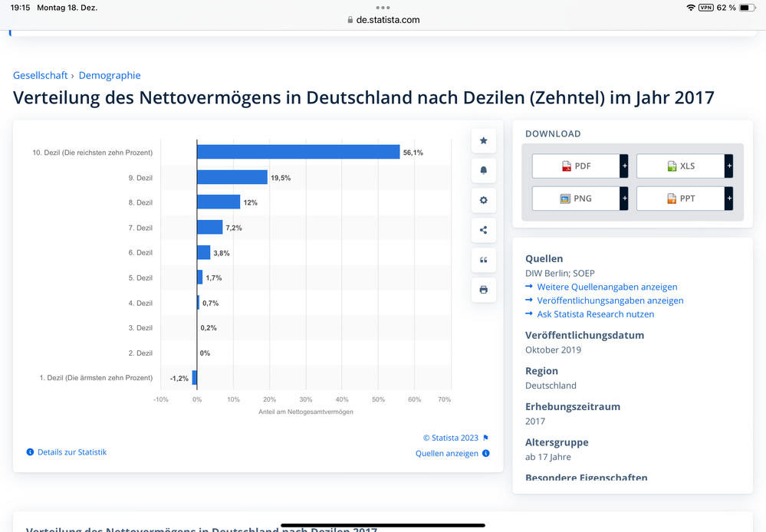766x532 pixels.
Task: Open chart settings gear icon
Action: pos(484,200)
